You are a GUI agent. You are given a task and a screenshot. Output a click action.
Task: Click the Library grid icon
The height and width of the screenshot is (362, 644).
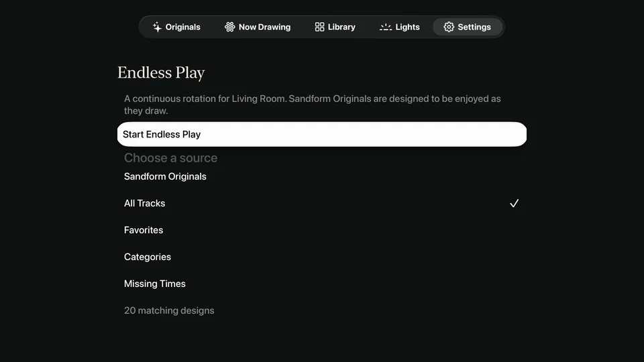[319, 27]
